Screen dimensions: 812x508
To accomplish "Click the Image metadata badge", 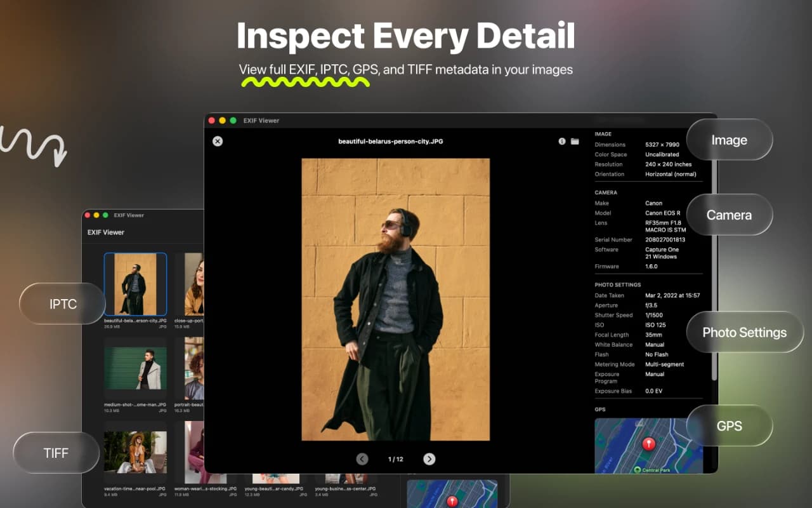I will (729, 140).
